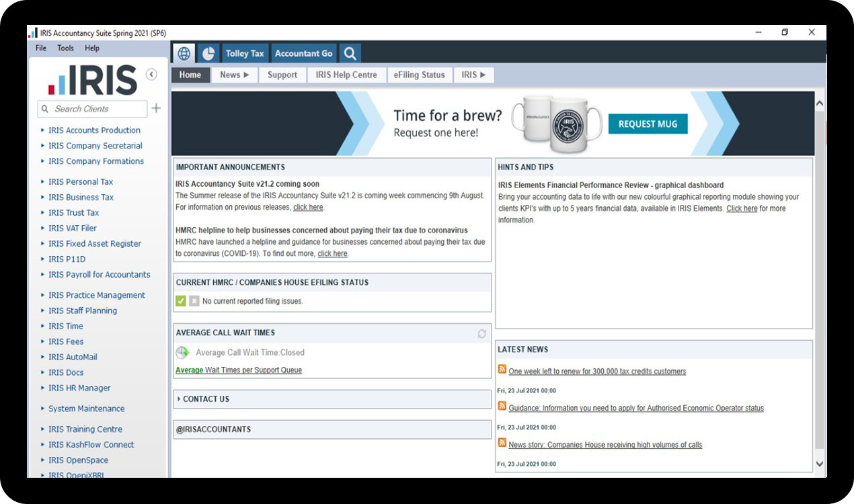The image size is (854, 504).
Task: Click the globe web browser icon
Action: pos(184,54)
